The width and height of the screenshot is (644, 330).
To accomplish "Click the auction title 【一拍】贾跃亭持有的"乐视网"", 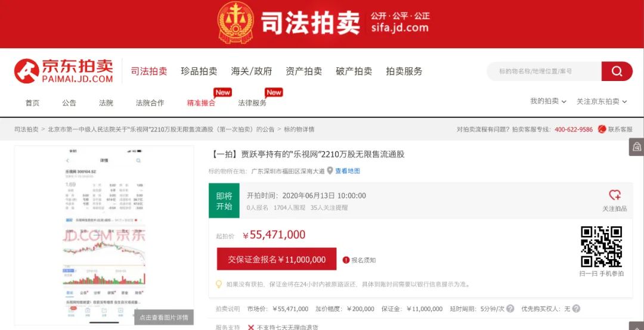I will 307,154.
